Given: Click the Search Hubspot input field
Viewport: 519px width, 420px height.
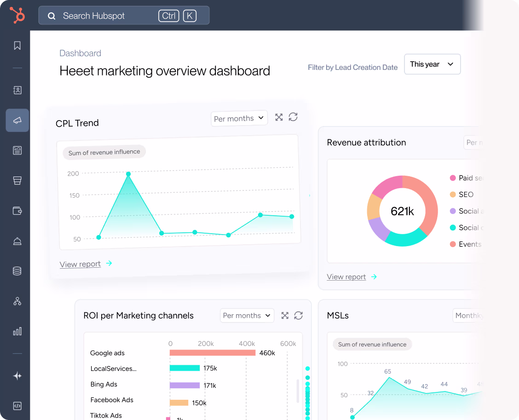Looking at the screenshot, I should pos(124,16).
